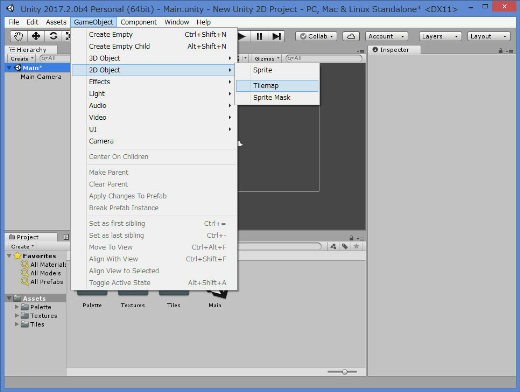Open the Layers dropdown

click(440, 36)
